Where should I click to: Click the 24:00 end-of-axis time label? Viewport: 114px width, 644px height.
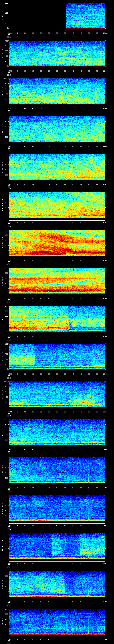105,563
